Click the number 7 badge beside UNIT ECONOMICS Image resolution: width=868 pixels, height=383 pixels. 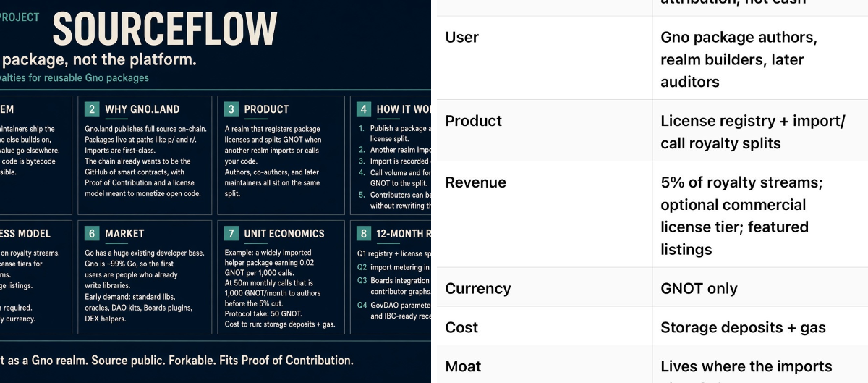(x=231, y=234)
